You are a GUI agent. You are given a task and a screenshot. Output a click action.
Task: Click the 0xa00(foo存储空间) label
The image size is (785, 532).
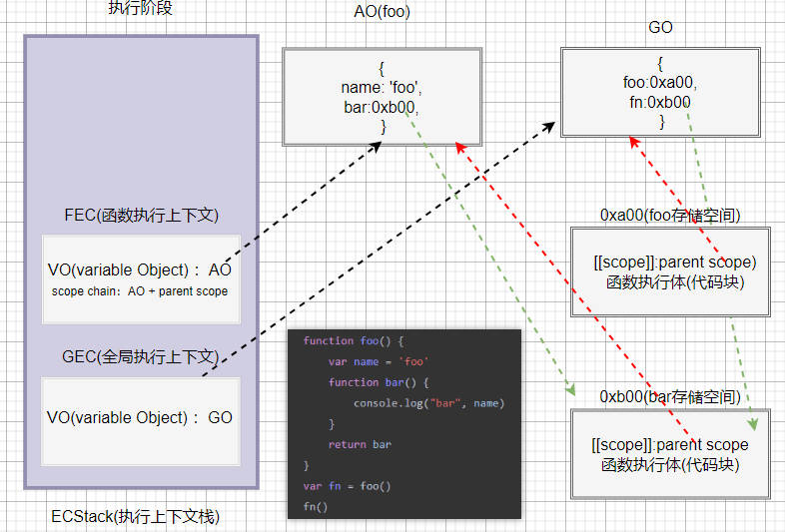pos(670,216)
